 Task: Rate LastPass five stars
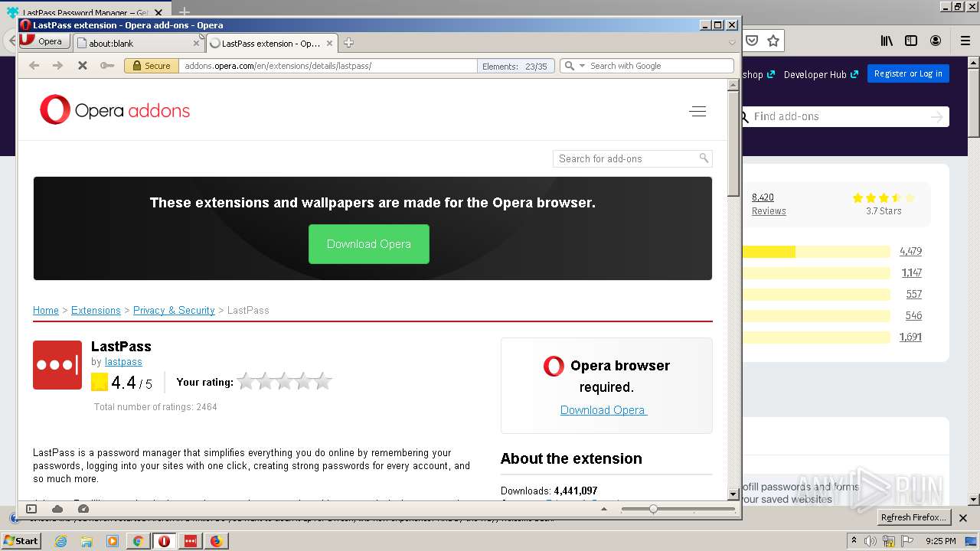point(323,381)
